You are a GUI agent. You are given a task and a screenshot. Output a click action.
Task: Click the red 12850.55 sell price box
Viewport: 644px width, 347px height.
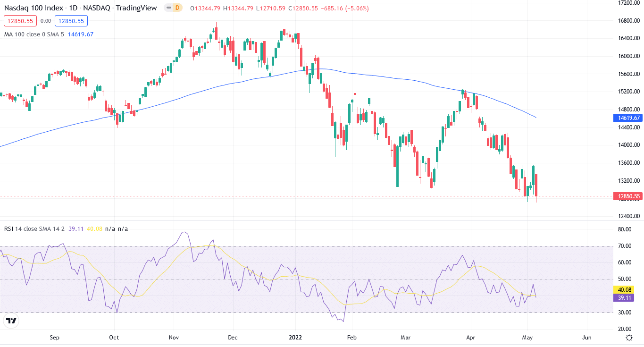tap(20, 21)
